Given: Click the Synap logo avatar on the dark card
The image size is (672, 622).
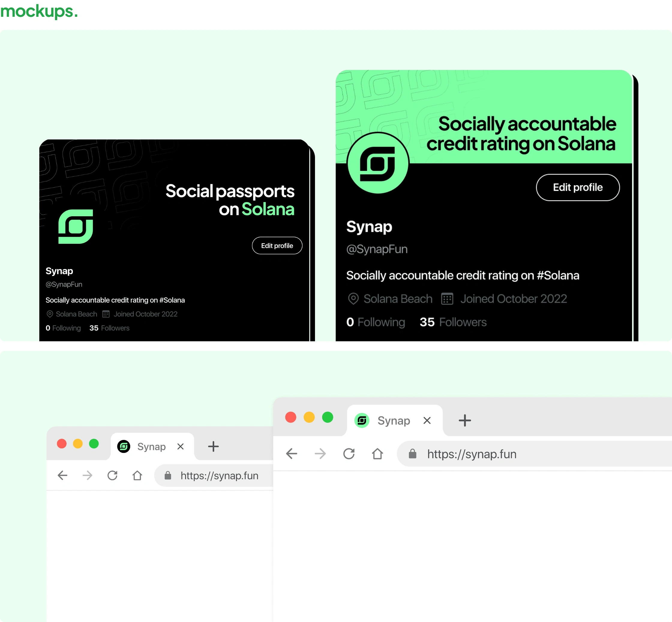Looking at the screenshot, I should click(76, 226).
